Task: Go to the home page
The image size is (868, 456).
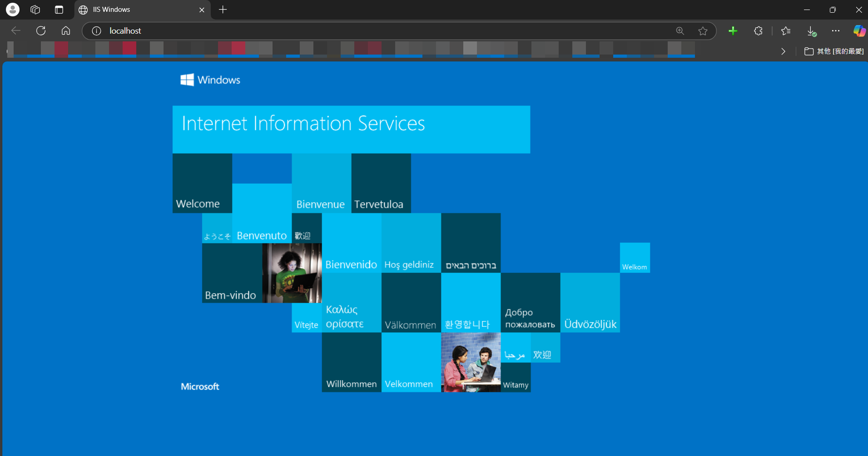Action: coord(66,30)
